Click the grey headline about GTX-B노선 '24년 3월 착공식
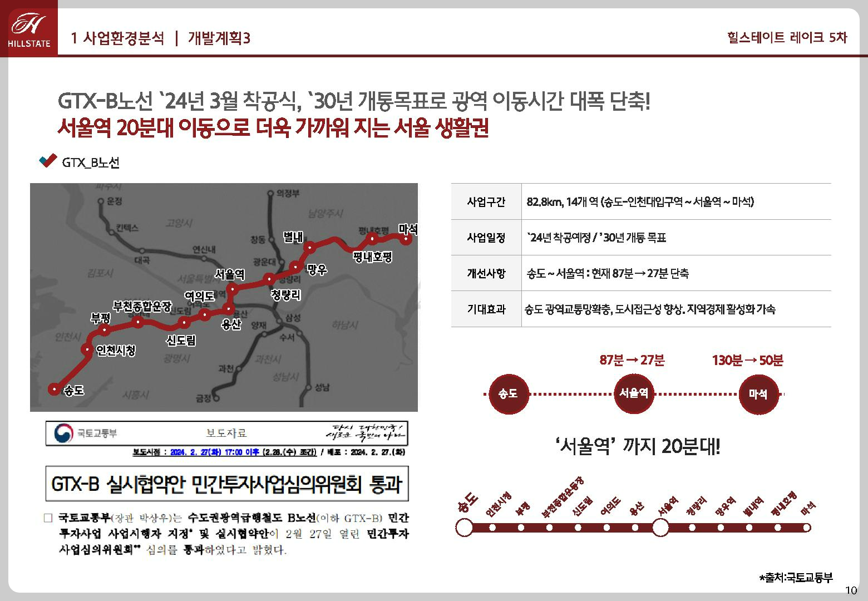Viewport: 868px width, 601px height. [x=354, y=101]
